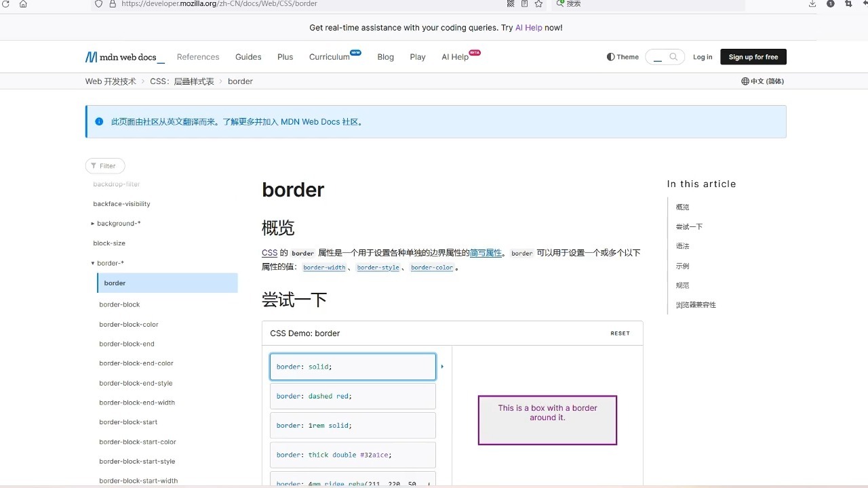Click the crop screenshot icon in browser toolbar
This screenshot has height=488, width=868.
pyautogui.click(x=848, y=4)
